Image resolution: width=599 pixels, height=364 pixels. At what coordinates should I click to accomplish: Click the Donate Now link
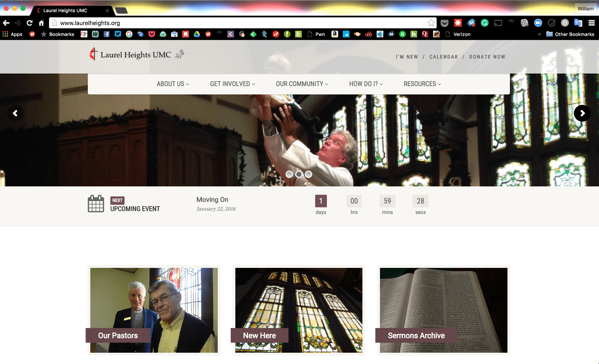click(x=487, y=57)
